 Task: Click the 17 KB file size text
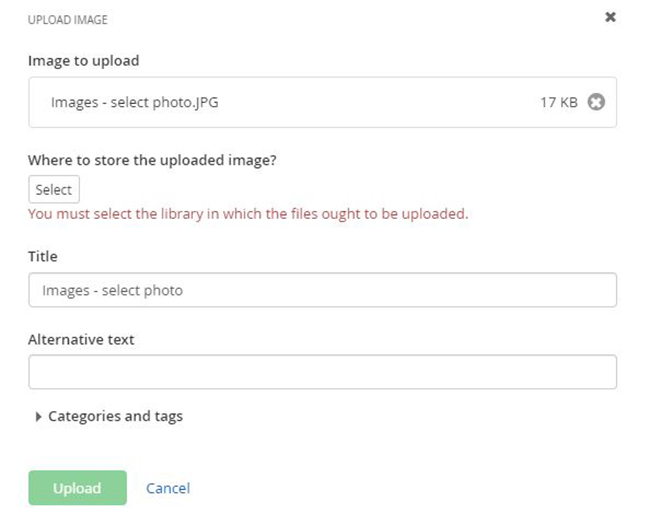(x=558, y=102)
